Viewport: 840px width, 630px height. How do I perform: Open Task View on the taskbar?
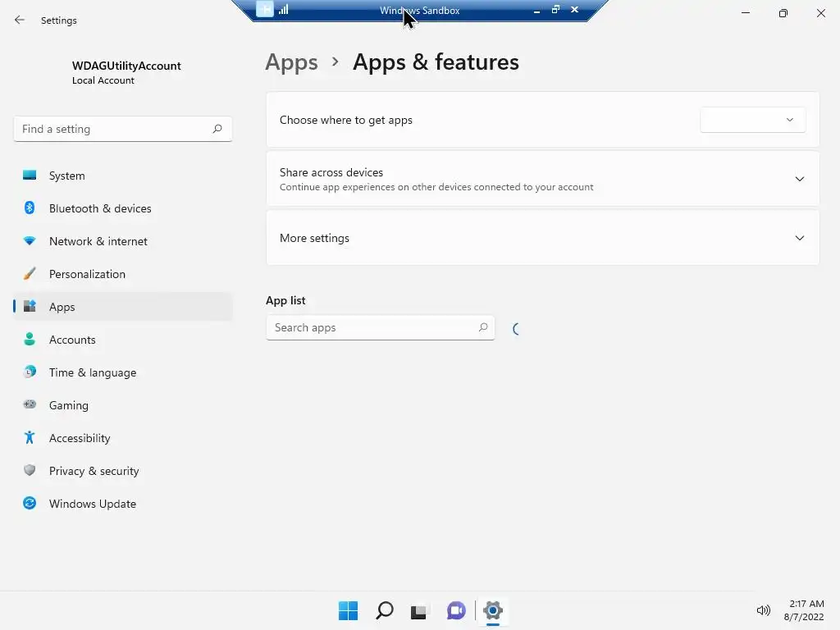pyautogui.click(x=419, y=610)
